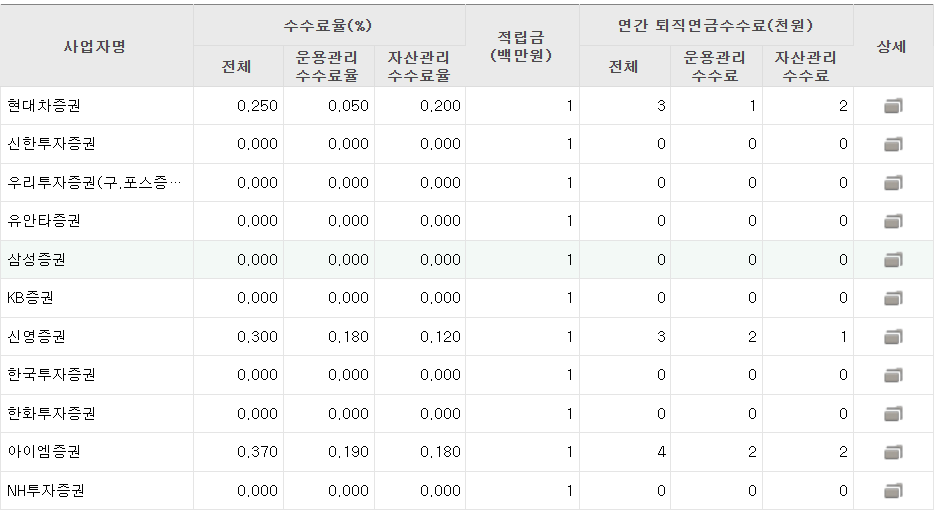Open detail icon for 우리투자증권 row

tap(893, 183)
